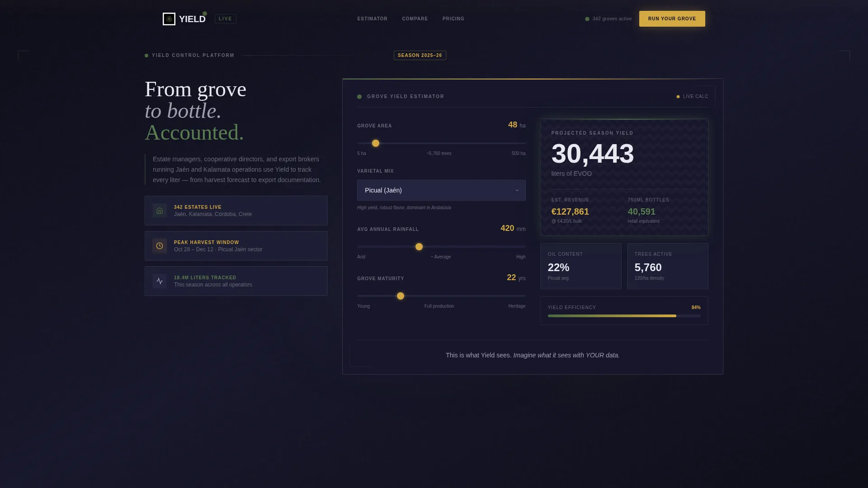Click the Yield Efficiency progress bar
Viewport: 868px width, 488px height.
pyautogui.click(x=624, y=316)
